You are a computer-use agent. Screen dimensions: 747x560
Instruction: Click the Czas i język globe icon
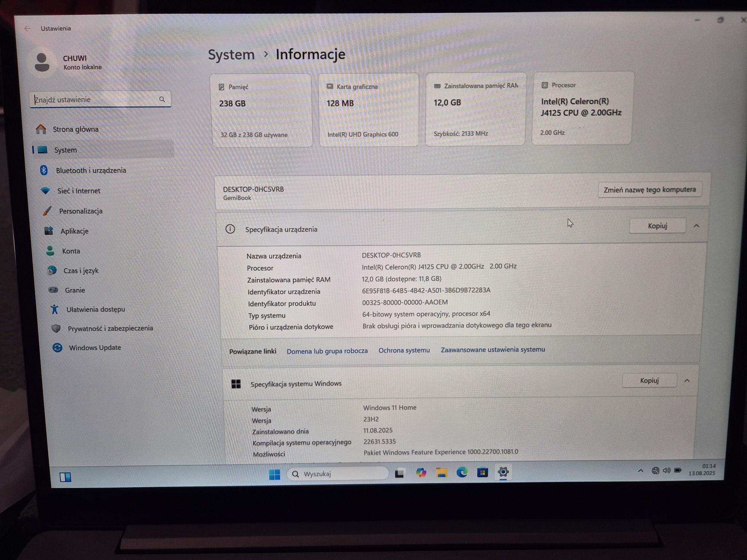tap(52, 270)
